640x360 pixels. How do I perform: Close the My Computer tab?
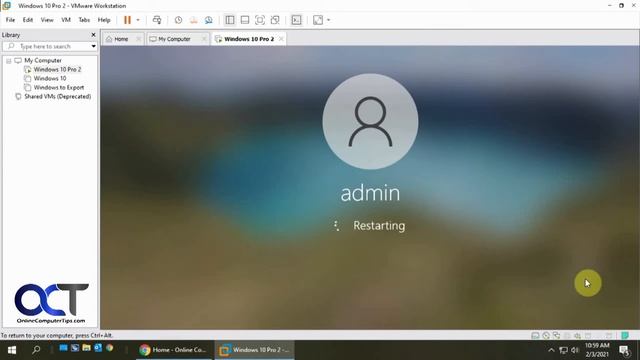point(204,39)
